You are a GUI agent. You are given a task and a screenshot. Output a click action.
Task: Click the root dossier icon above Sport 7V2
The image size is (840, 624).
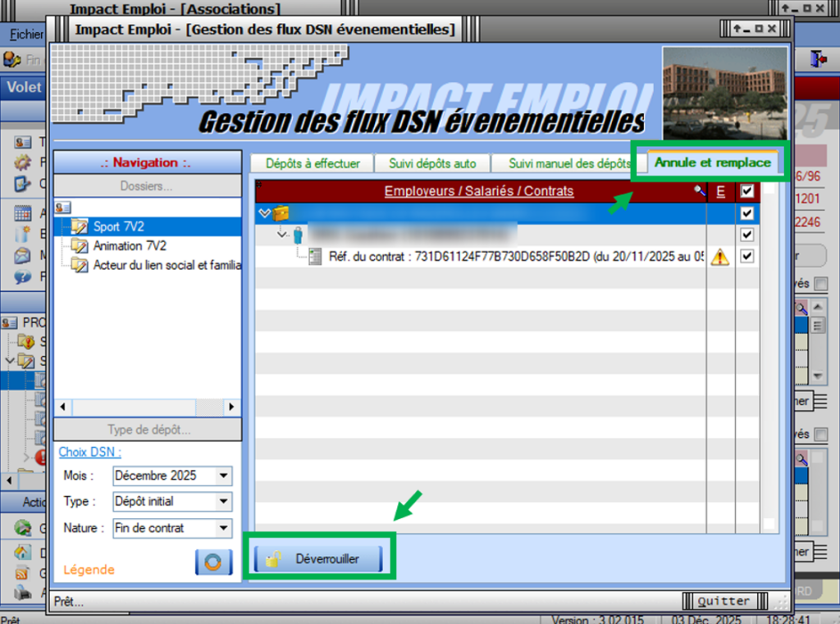(63, 208)
